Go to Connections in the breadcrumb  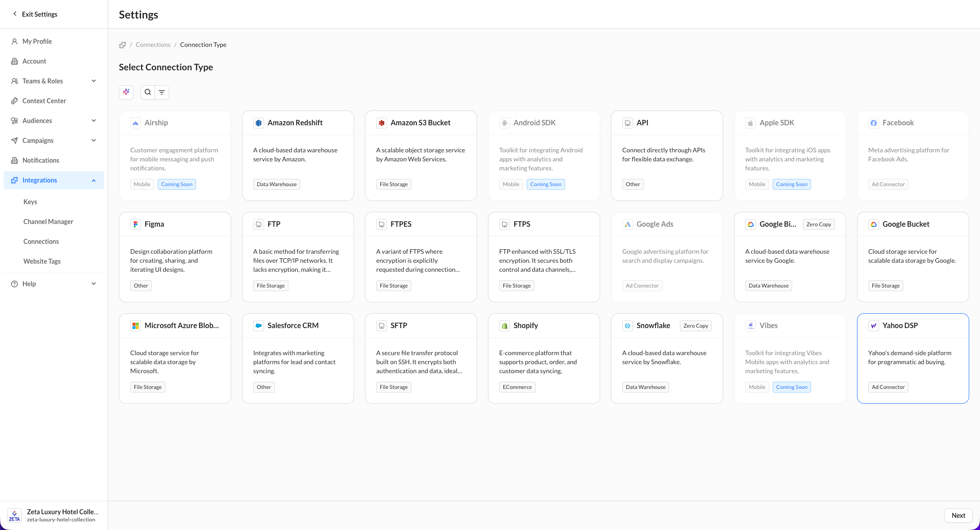pyautogui.click(x=153, y=45)
